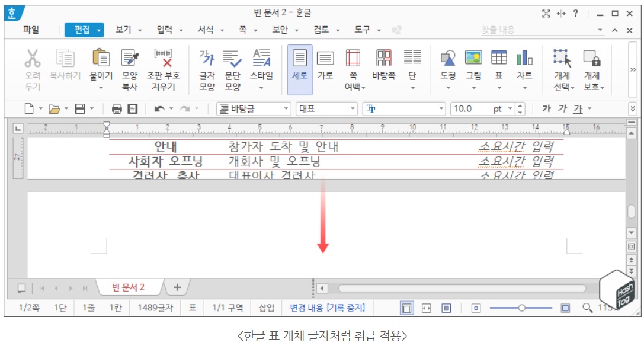This screenshot has width=644, height=349.
Task: Click the Print icon
Action: coord(117,109)
